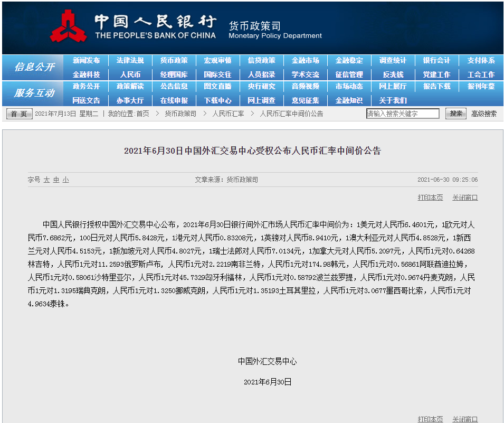Click the bottom 关闭窗口 link

(465, 419)
